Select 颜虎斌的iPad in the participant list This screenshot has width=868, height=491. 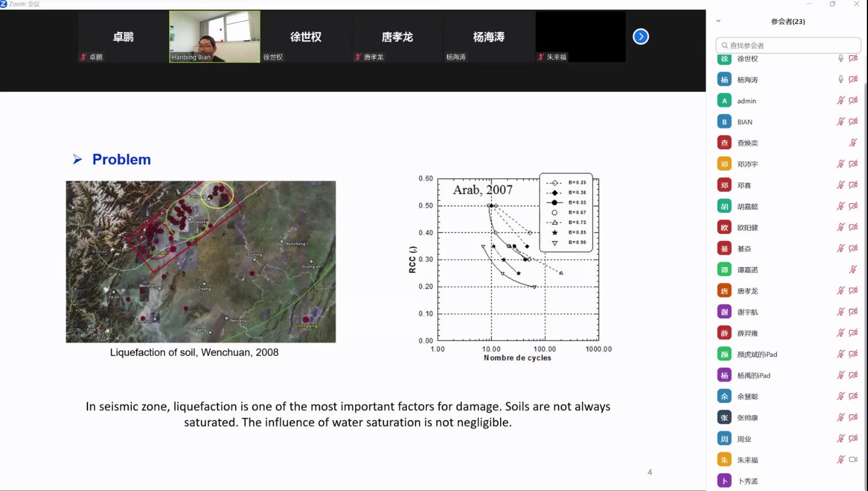[757, 354]
